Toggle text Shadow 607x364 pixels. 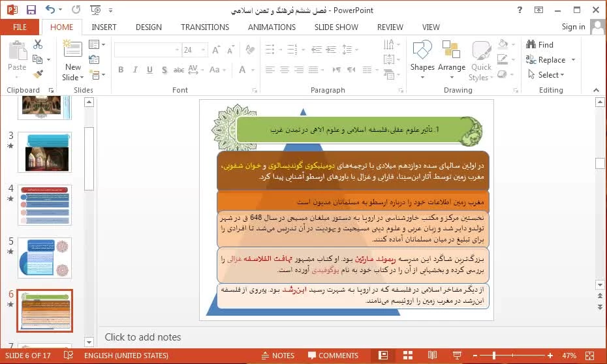pyautogui.click(x=164, y=70)
